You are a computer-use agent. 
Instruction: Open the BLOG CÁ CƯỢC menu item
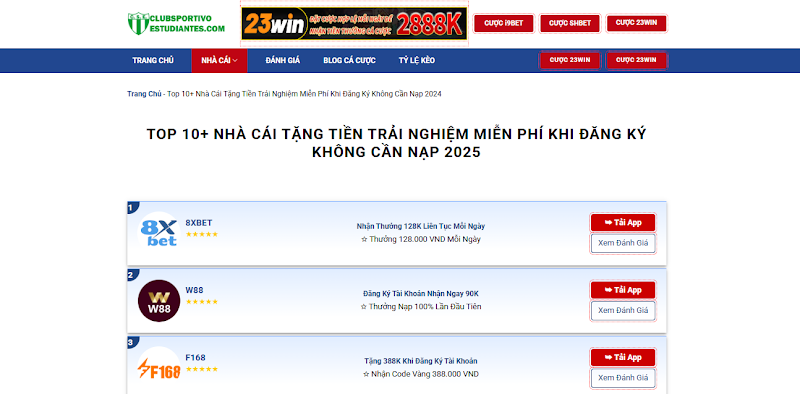point(349,60)
